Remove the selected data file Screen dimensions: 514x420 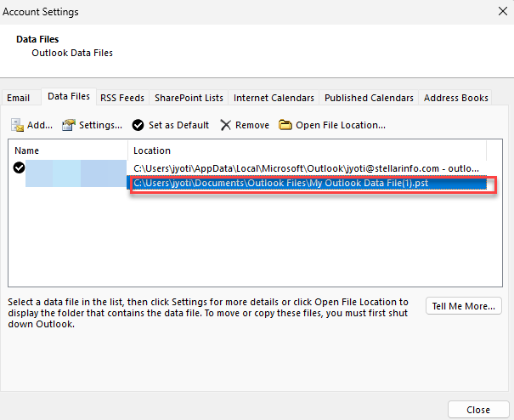[x=252, y=125]
